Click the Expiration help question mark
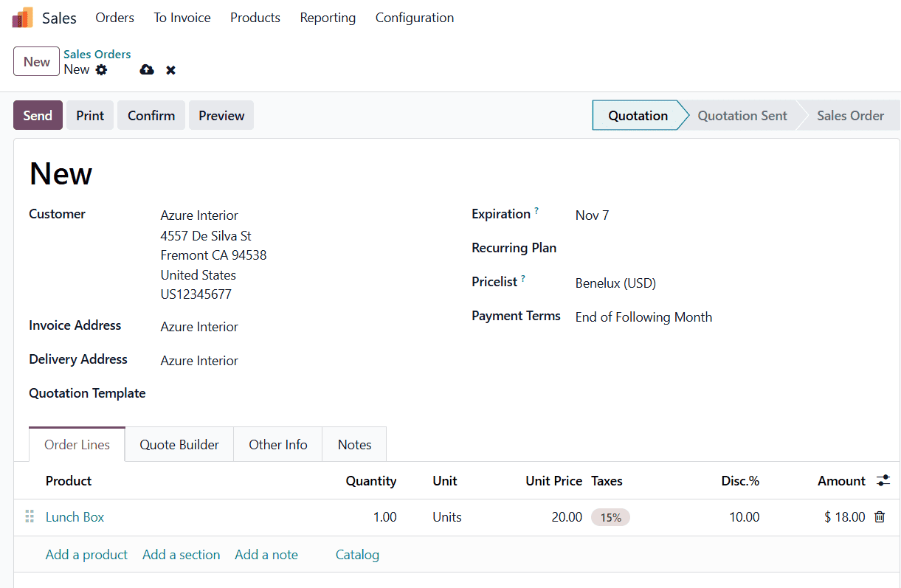The height and width of the screenshot is (588, 901). click(536, 211)
